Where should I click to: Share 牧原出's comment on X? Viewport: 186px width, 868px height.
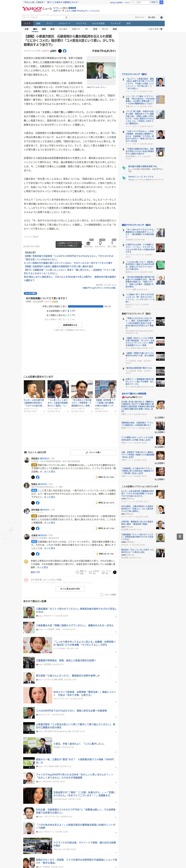click(x=33, y=503)
